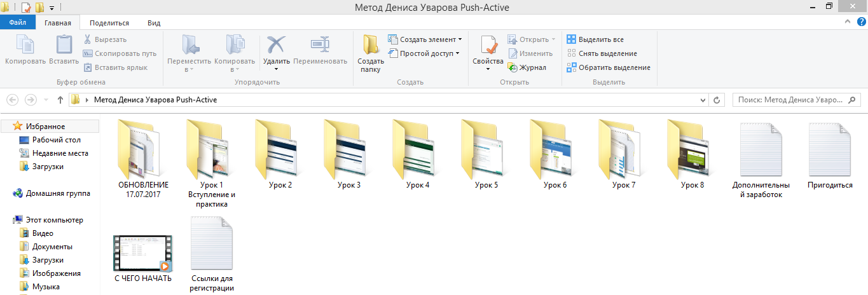This screenshot has width=868, height=295.
Task: Click Edit (Изменить) in Open group
Action: pos(530,53)
